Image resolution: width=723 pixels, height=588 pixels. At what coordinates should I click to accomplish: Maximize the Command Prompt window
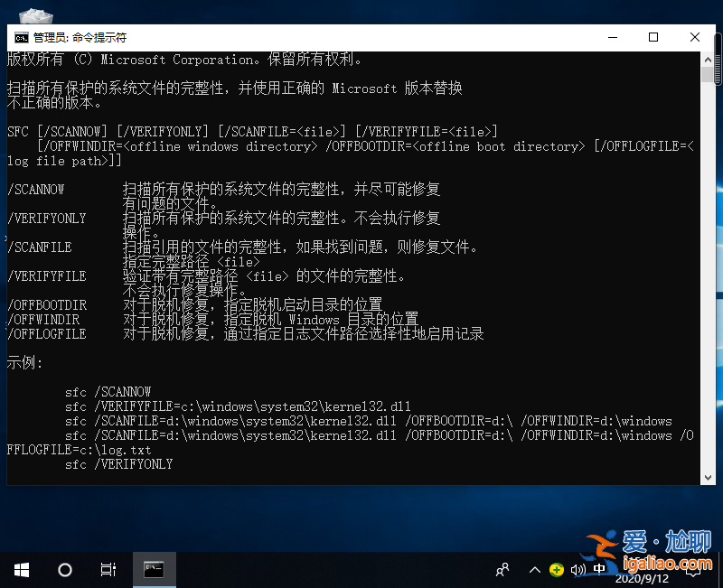pyautogui.click(x=653, y=37)
